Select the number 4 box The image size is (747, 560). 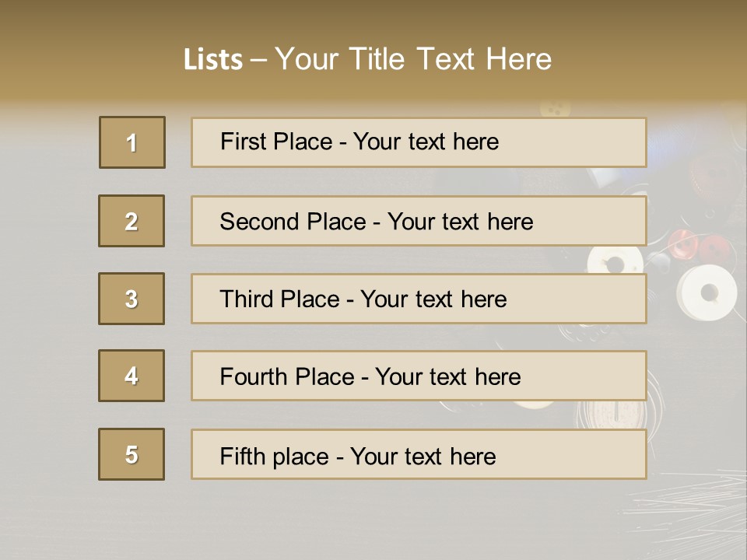[132, 376]
